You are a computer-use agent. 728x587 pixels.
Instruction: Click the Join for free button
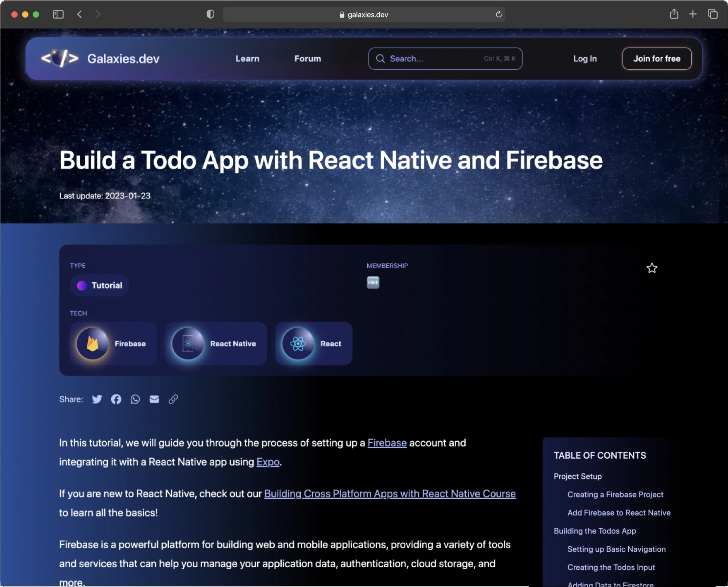[x=656, y=58]
